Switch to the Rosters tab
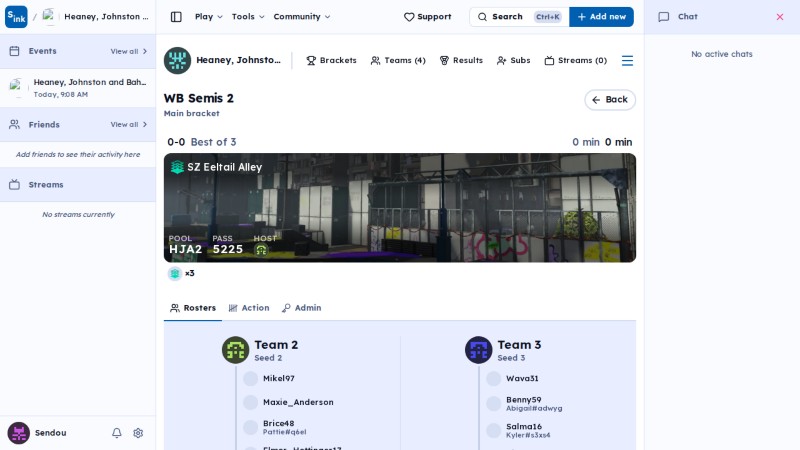 (193, 308)
